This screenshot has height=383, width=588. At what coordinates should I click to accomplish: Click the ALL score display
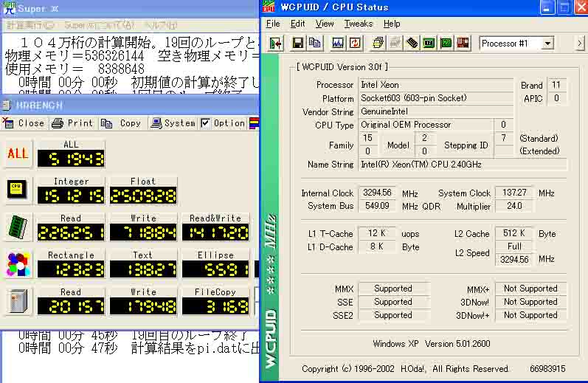(x=71, y=159)
